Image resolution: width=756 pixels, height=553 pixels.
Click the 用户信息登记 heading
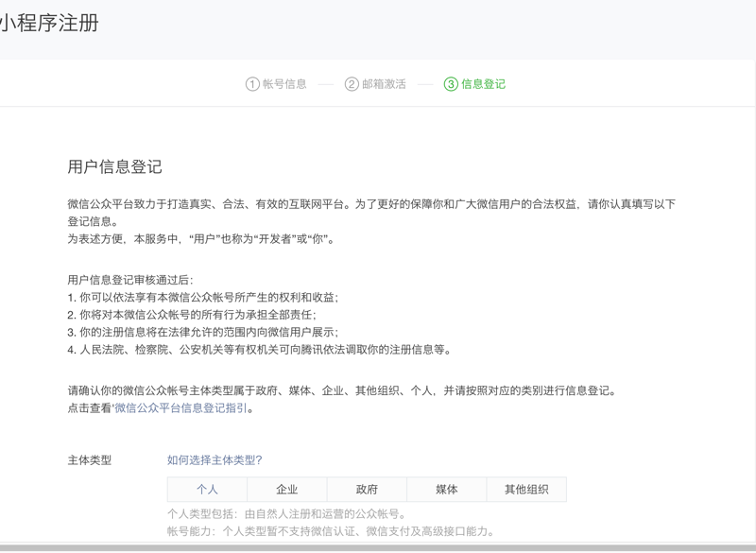tap(114, 166)
